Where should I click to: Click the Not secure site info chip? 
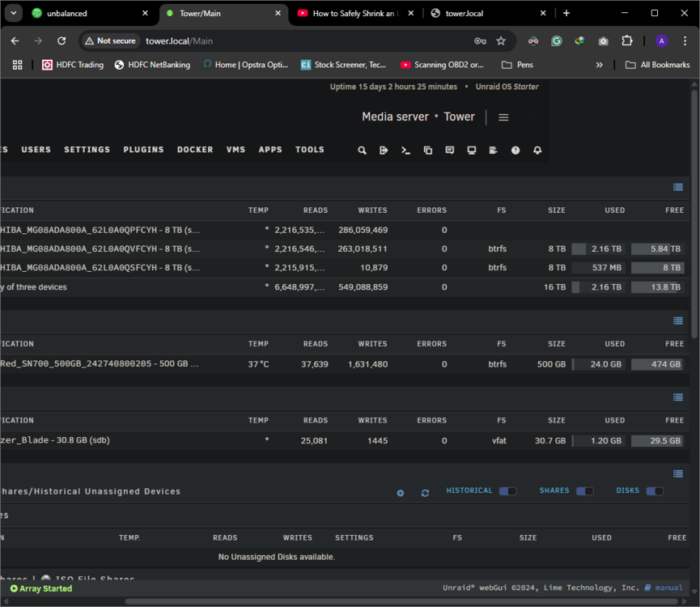110,41
